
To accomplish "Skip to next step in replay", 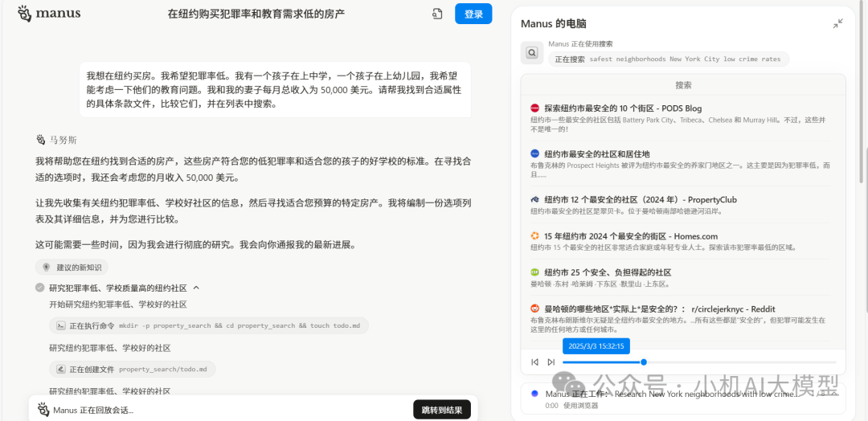I will (x=551, y=362).
